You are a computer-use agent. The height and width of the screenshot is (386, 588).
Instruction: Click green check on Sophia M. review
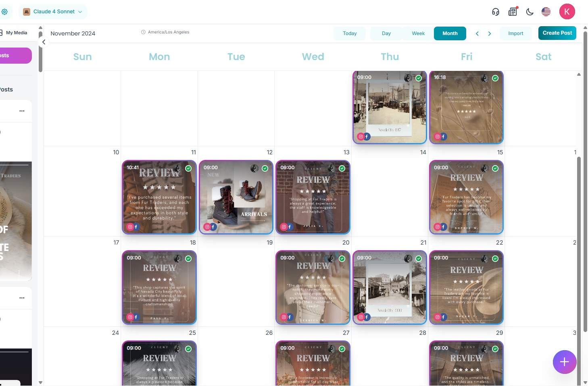point(495,168)
